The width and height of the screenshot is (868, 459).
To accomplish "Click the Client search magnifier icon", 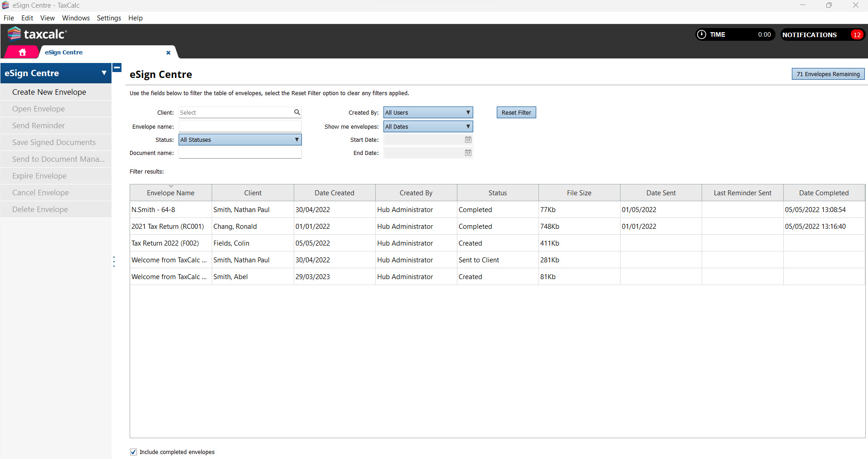I will point(297,112).
